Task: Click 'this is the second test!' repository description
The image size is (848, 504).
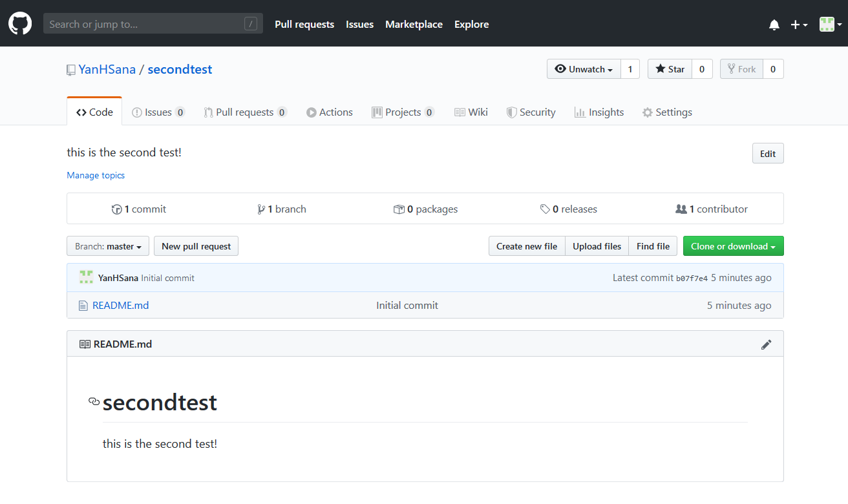Action: click(124, 152)
